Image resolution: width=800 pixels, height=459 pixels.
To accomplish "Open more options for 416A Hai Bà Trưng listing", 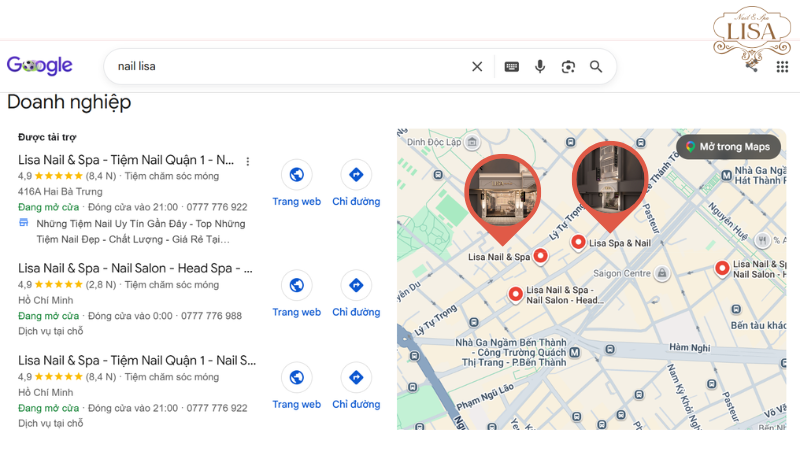I will click(247, 161).
